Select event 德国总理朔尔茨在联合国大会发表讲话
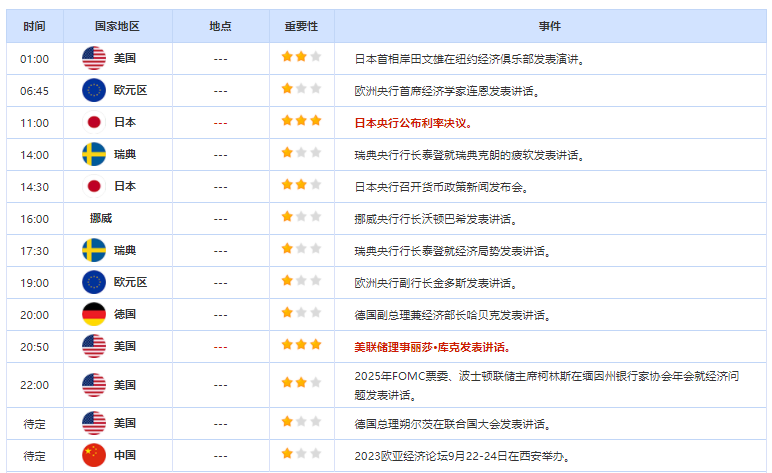This screenshot has width=772, height=473. click(453, 424)
